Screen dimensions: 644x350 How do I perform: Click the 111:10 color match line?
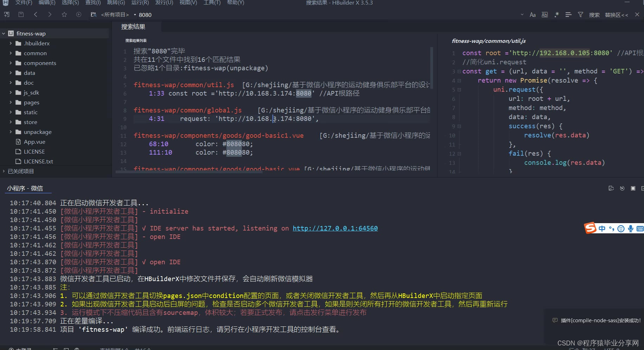tap(201, 153)
